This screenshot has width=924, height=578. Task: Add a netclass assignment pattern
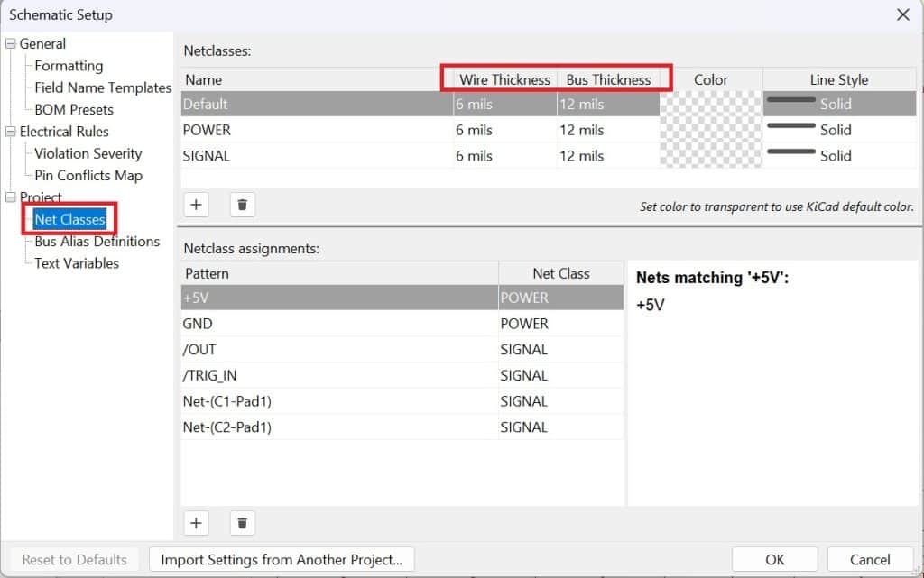click(x=196, y=523)
